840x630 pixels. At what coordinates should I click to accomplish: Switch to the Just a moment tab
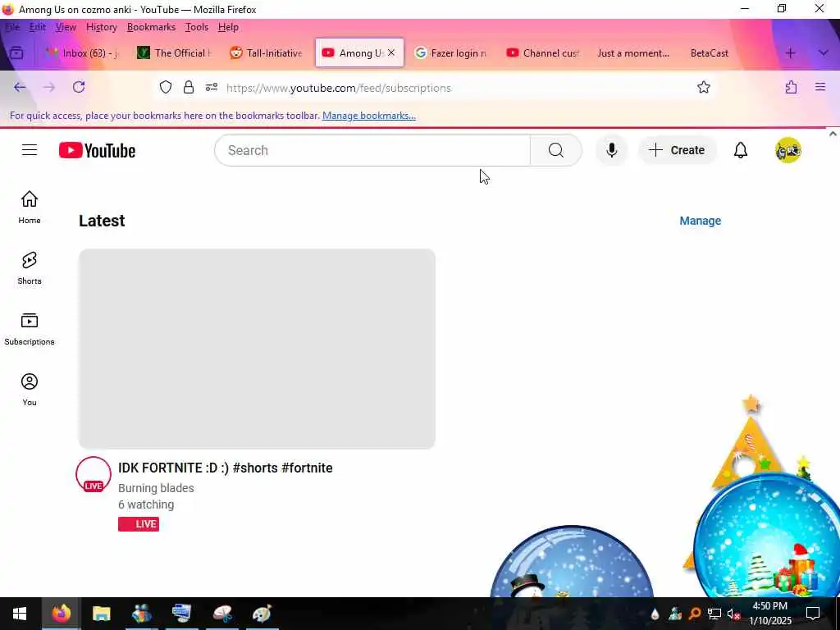click(633, 53)
